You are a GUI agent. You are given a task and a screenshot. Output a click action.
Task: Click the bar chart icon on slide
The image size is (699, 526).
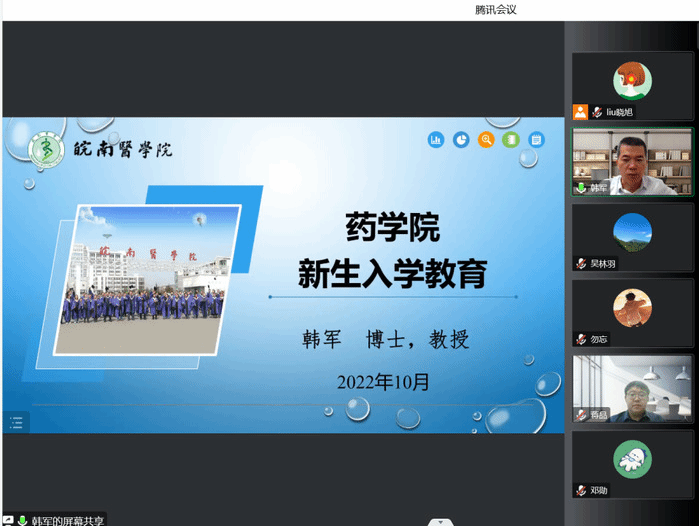pyautogui.click(x=436, y=140)
